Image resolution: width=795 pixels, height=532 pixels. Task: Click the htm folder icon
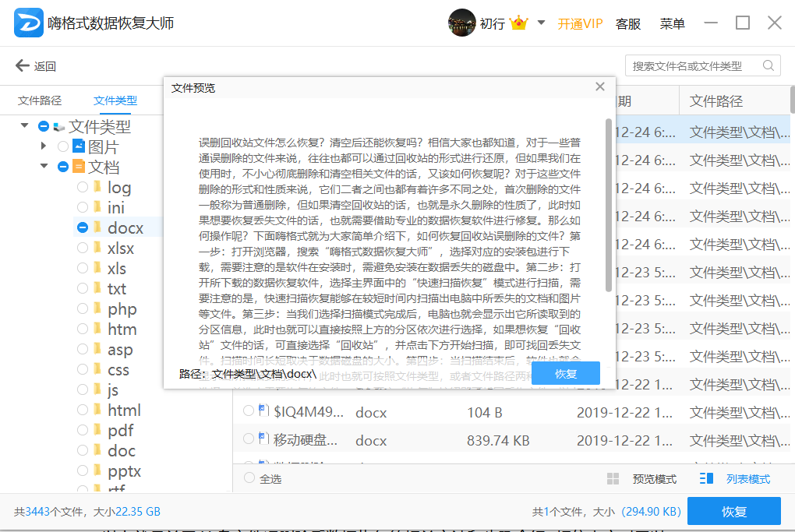click(97, 329)
